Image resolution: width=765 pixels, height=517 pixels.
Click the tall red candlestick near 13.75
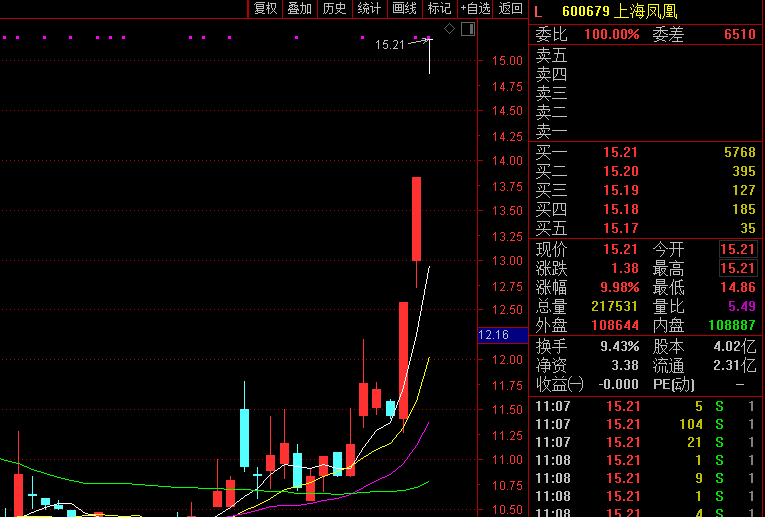[416, 218]
